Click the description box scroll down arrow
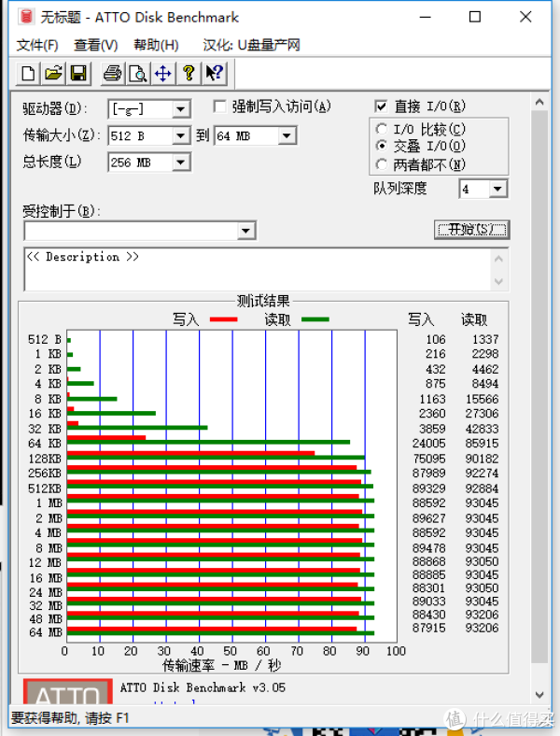 pyautogui.click(x=498, y=282)
